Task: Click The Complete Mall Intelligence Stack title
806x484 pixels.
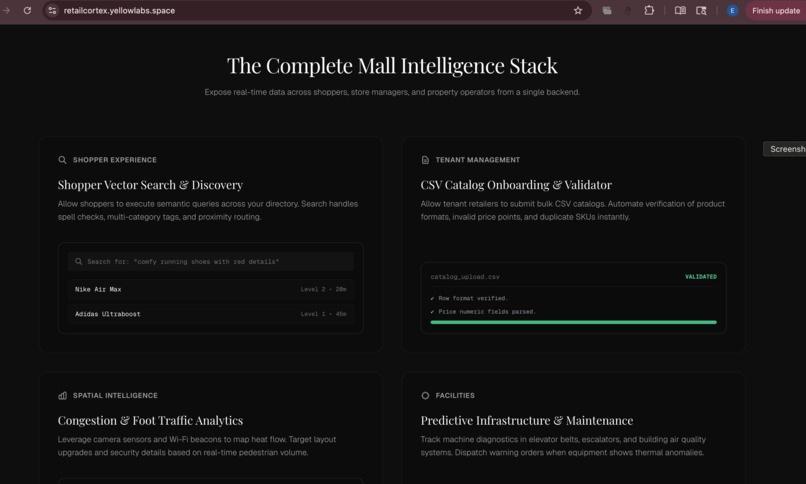Action: click(x=392, y=66)
